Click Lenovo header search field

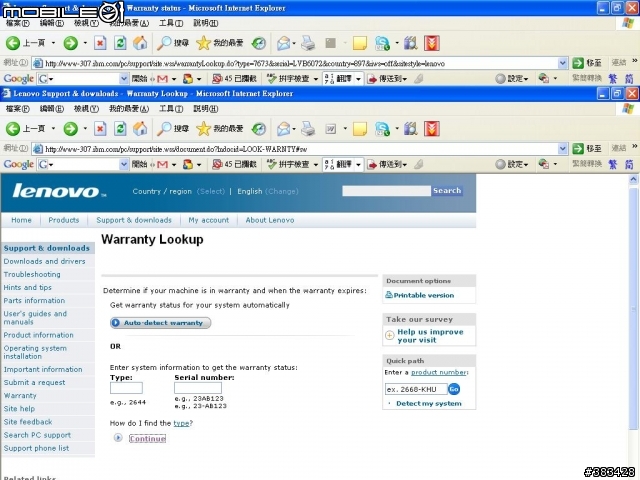click(x=386, y=191)
